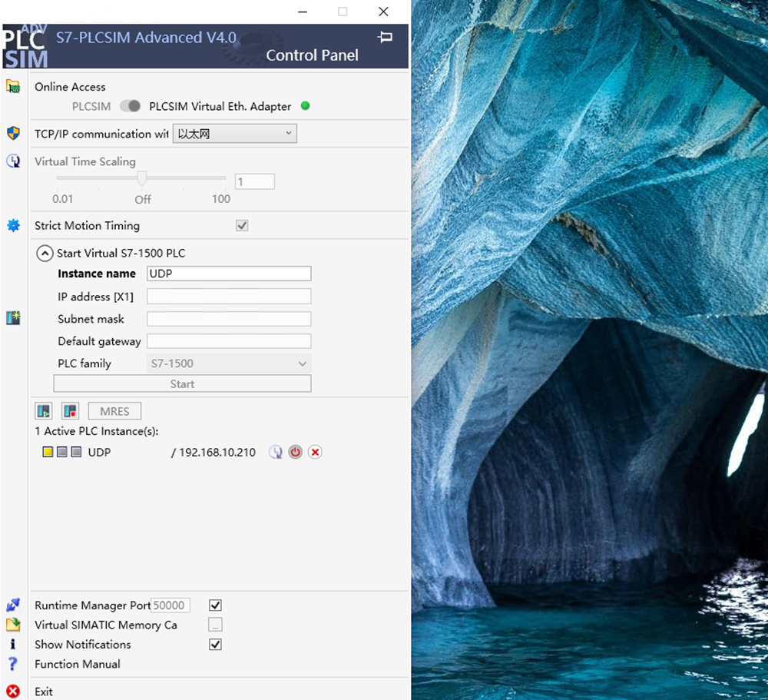
Task: Click the red Exit icon in sidebar
Action: (x=13, y=692)
